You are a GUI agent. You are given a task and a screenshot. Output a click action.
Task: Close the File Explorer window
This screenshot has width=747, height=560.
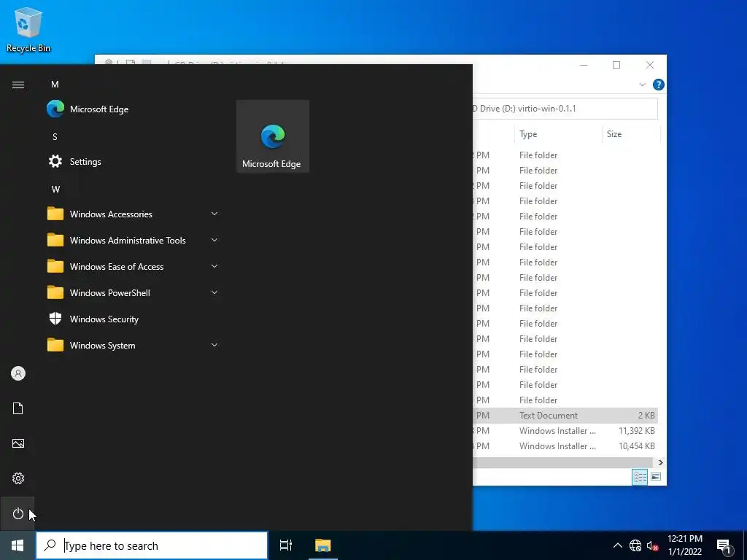click(x=650, y=65)
